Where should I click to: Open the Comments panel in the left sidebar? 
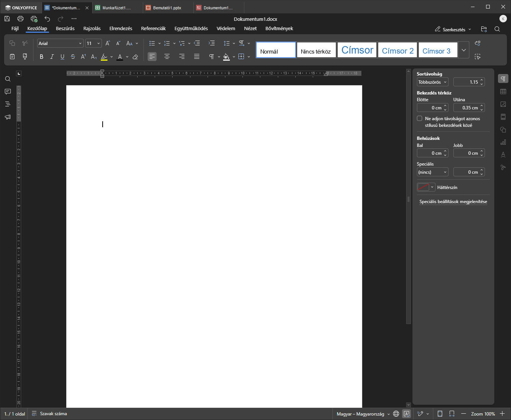tap(8, 92)
